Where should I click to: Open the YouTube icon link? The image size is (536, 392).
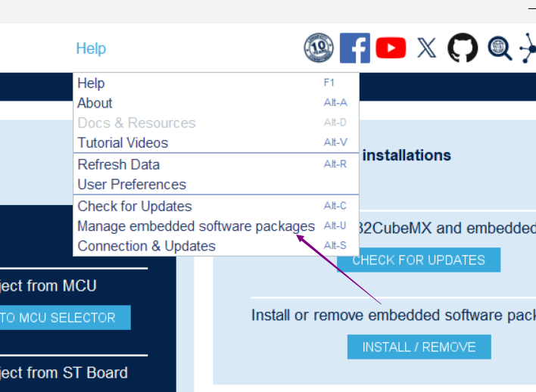[x=391, y=48]
